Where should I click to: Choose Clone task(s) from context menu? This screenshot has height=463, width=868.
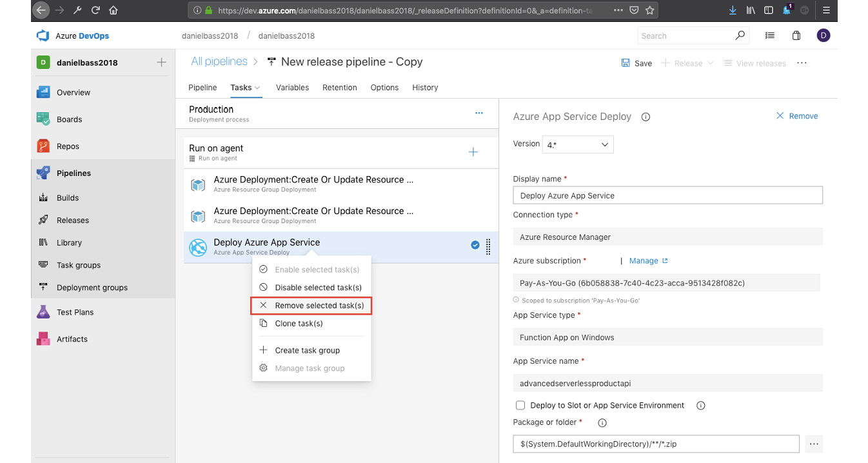(x=311, y=324)
